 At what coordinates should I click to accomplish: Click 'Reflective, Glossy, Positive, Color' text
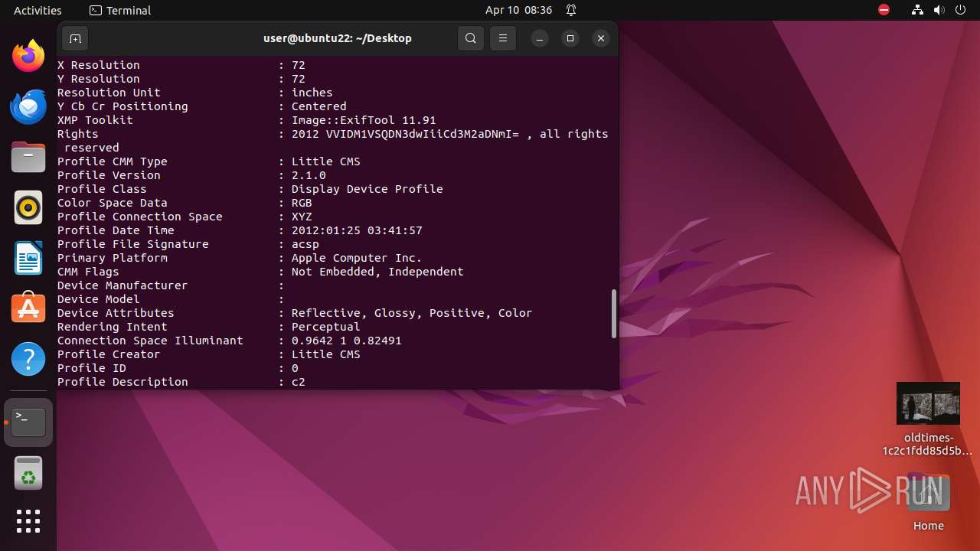[x=412, y=313]
